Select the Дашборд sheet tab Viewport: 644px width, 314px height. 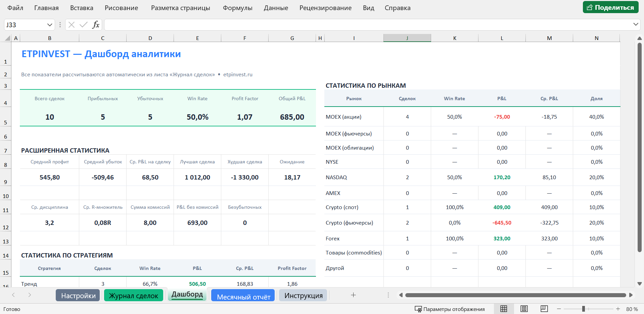tap(187, 295)
